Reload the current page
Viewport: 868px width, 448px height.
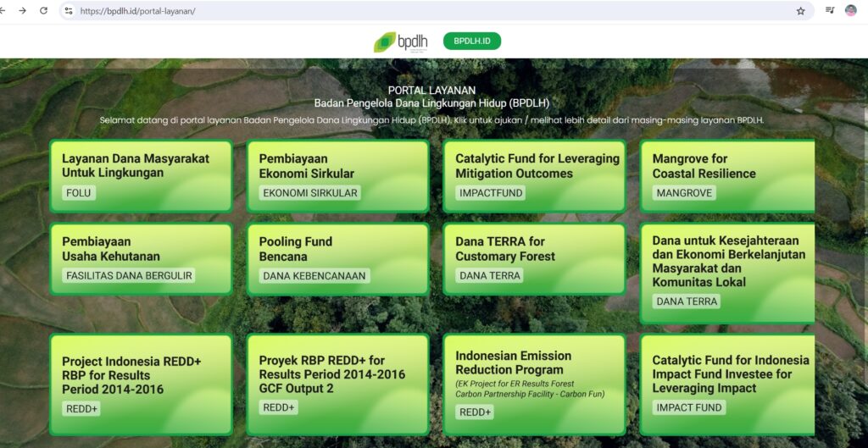(x=44, y=11)
